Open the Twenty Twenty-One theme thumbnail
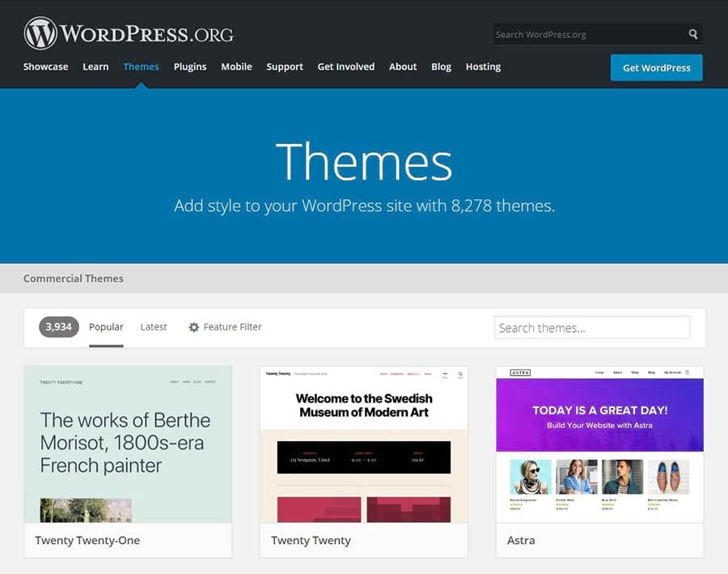 tap(128, 444)
